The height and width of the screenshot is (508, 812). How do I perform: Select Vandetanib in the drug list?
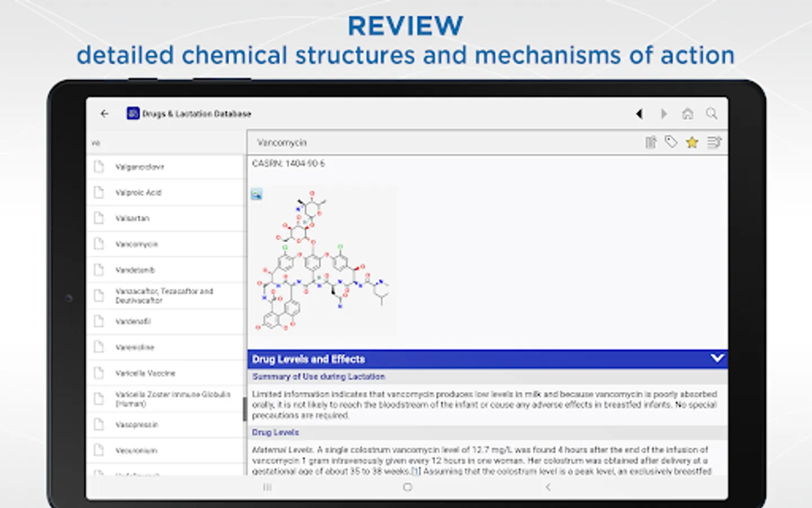pyautogui.click(x=166, y=270)
